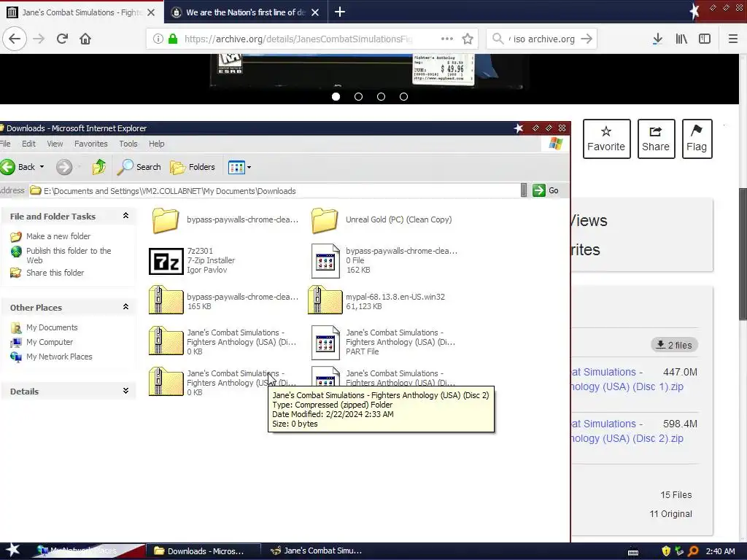This screenshot has width=747, height=560.
Task: Expand the Details panel
Action: (x=125, y=391)
